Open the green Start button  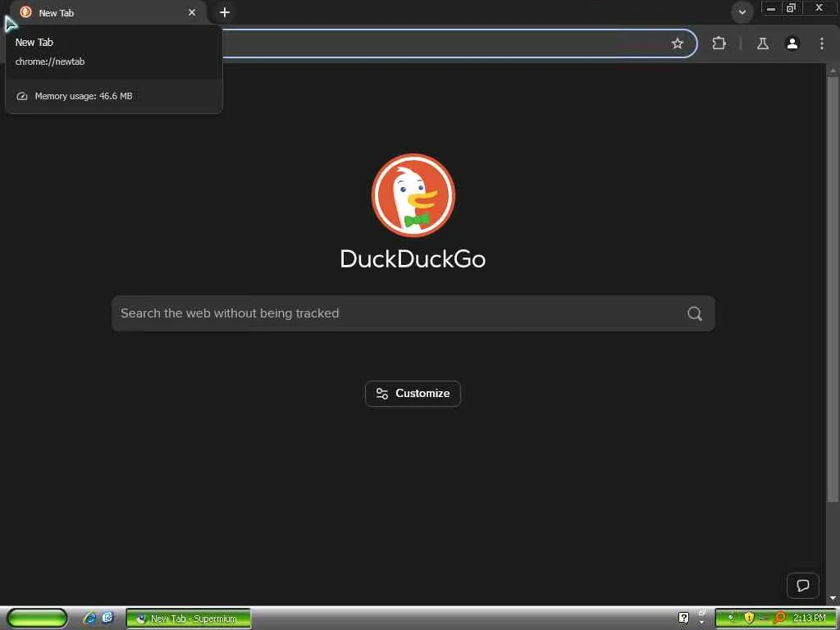pos(37,618)
